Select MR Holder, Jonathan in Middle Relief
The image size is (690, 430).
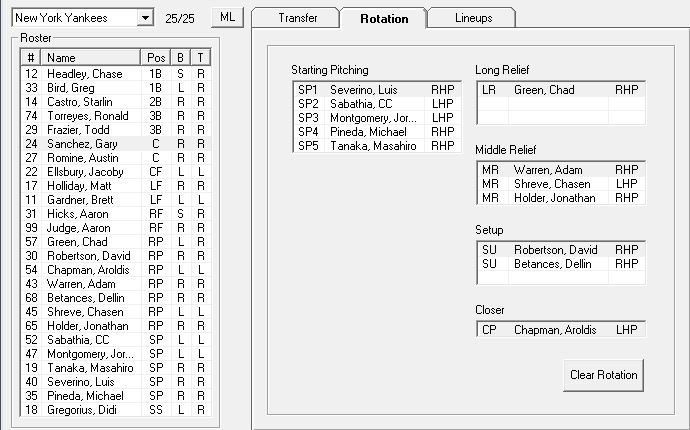tap(561, 198)
